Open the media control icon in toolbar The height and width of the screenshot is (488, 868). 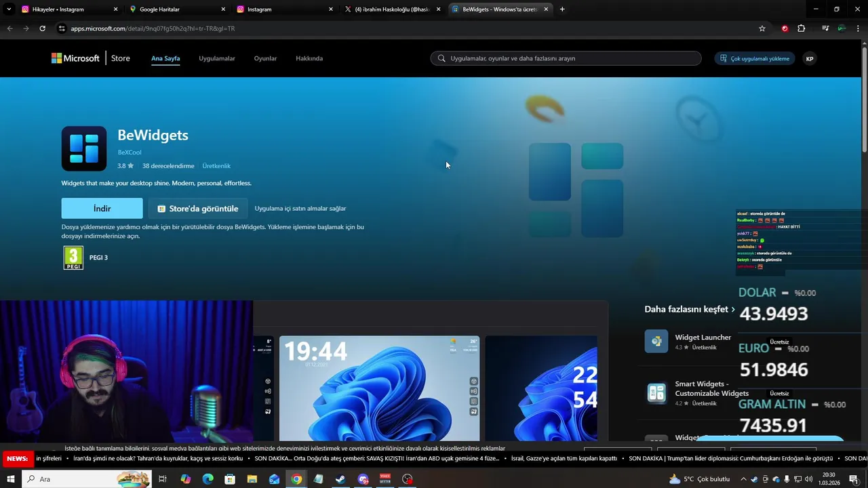pyautogui.click(x=825, y=28)
